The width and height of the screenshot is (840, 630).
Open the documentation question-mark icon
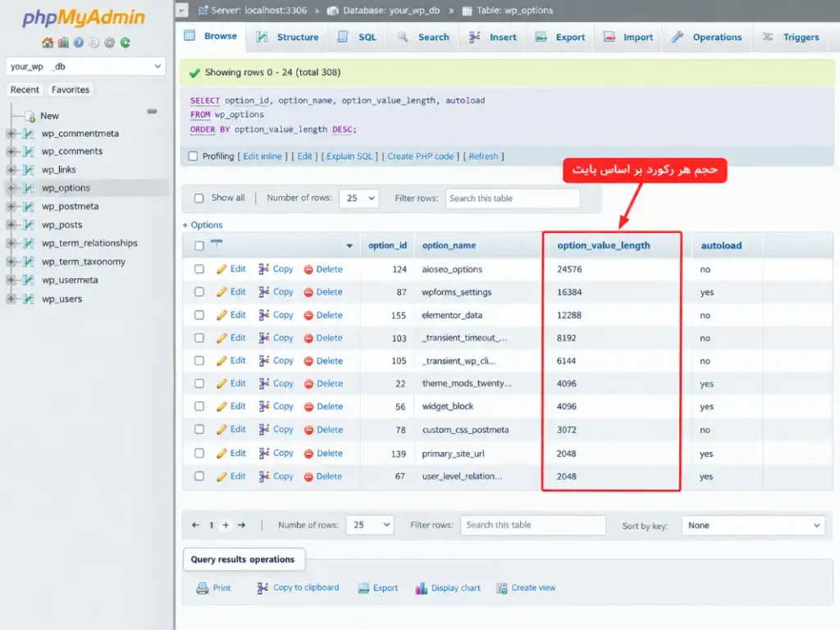[x=79, y=43]
